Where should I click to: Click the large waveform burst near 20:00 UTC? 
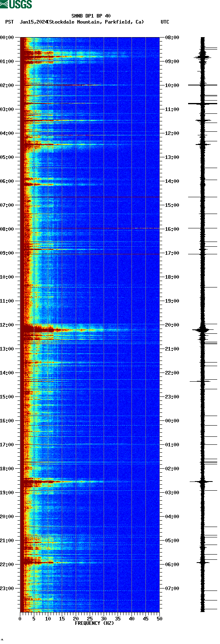(x=202, y=329)
